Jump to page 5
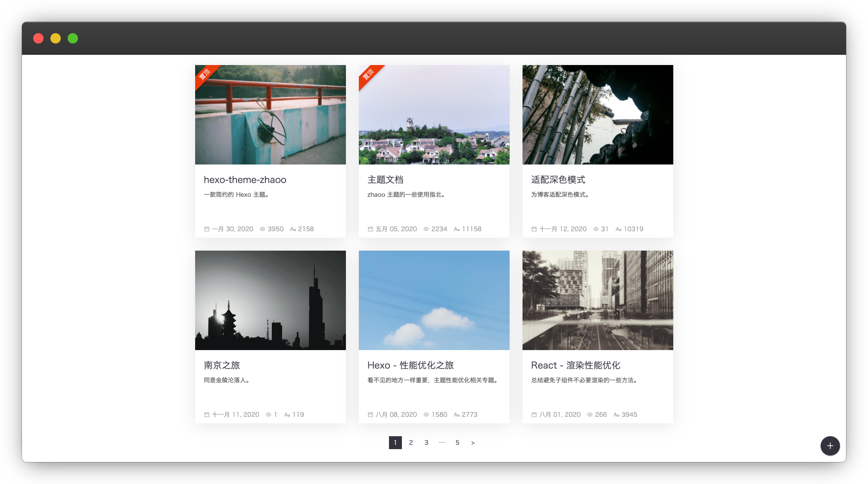The width and height of the screenshot is (868, 484). 457,443
